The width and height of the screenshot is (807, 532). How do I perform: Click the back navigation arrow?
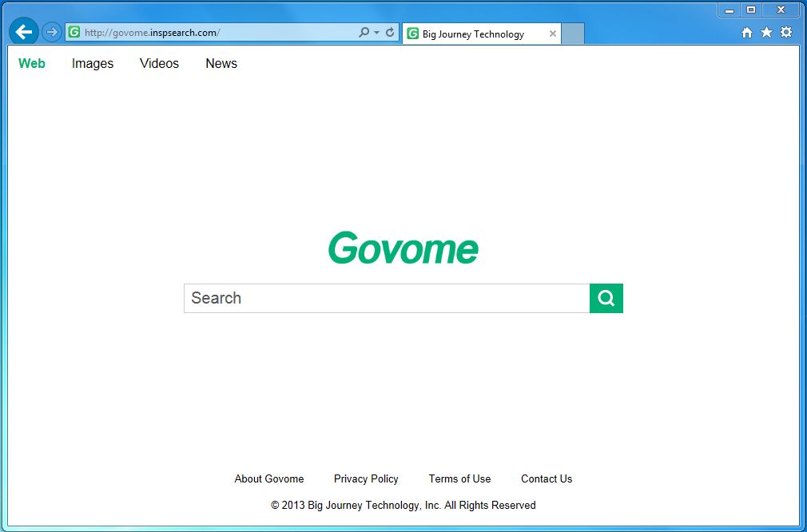[22, 31]
